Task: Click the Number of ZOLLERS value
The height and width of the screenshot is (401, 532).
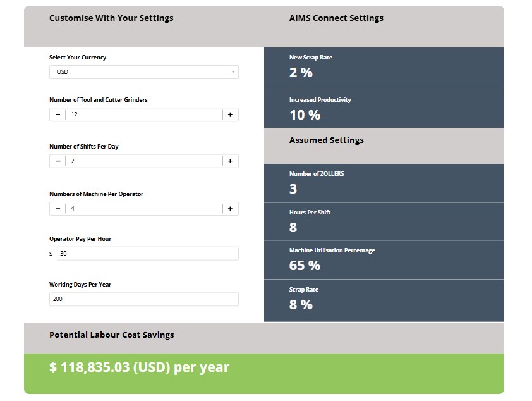Action: click(293, 188)
